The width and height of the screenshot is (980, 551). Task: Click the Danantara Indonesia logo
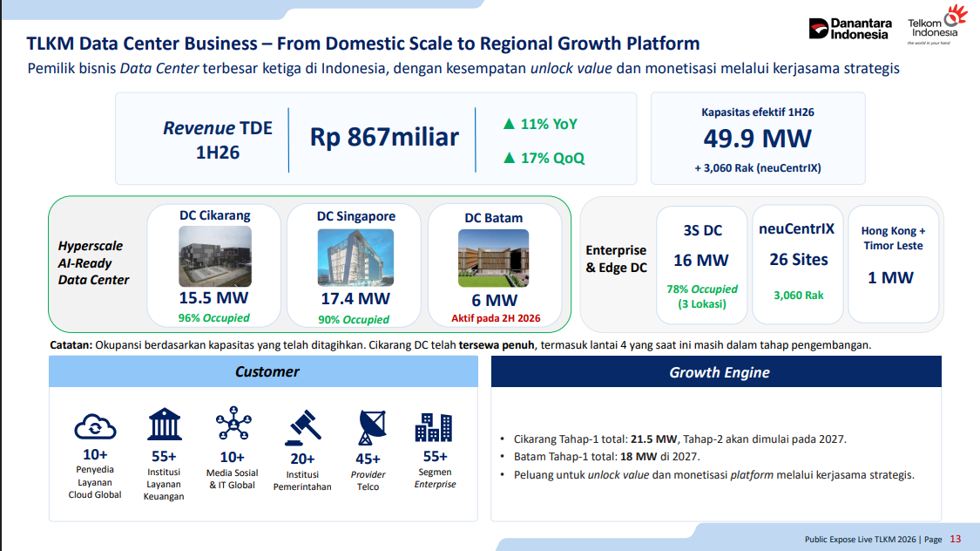[x=850, y=29]
